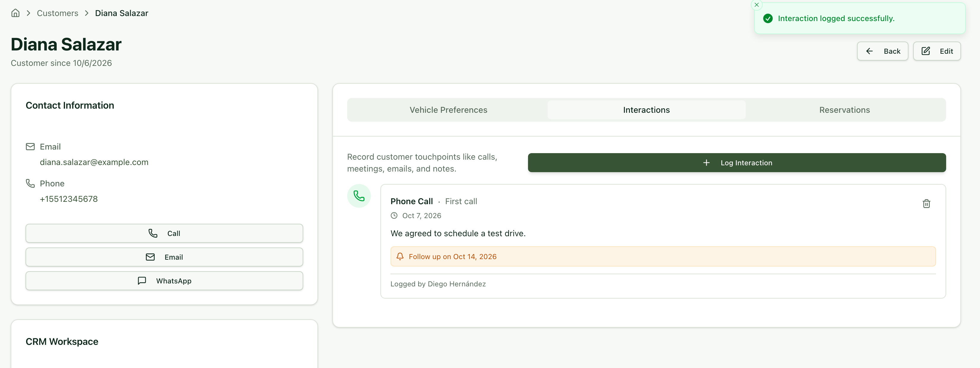Open the Reservations tab
The width and height of the screenshot is (980, 368).
(x=844, y=110)
